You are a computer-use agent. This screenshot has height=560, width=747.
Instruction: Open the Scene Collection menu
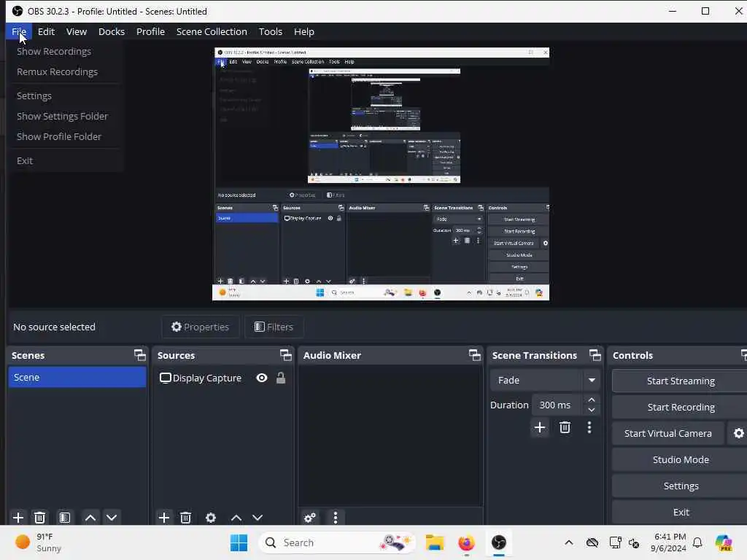click(x=212, y=31)
